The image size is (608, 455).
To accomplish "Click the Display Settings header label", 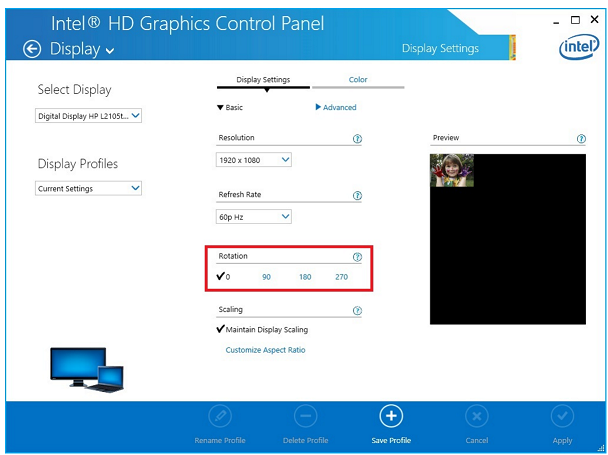I will 440,48.
